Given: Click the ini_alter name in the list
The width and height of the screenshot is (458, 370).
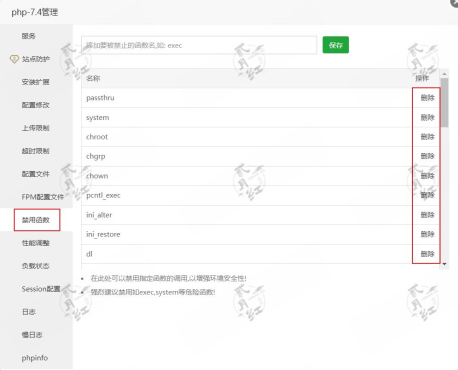Looking at the screenshot, I should click(x=99, y=215).
